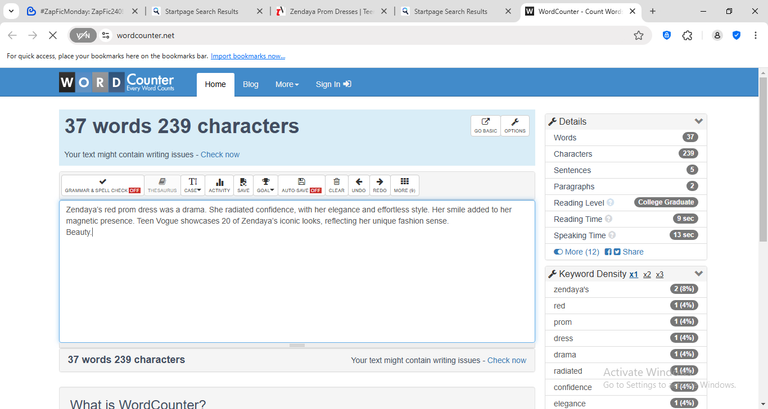Click the drama keyword row
Viewport: 768px width, 409px height.
coord(625,355)
